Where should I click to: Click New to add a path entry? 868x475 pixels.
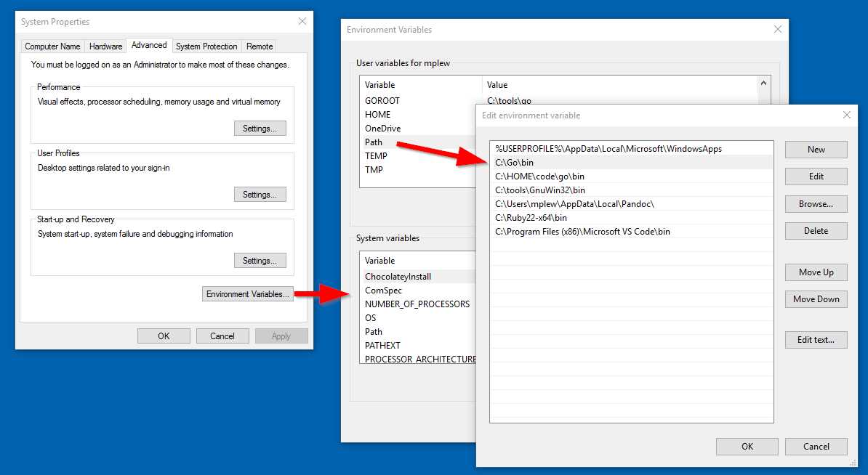tap(816, 149)
